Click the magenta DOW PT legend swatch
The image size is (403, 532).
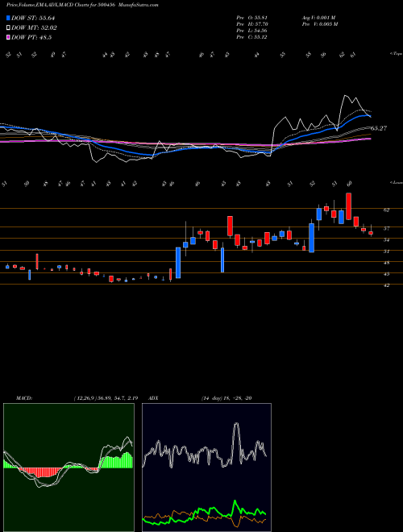click(x=8, y=38)
